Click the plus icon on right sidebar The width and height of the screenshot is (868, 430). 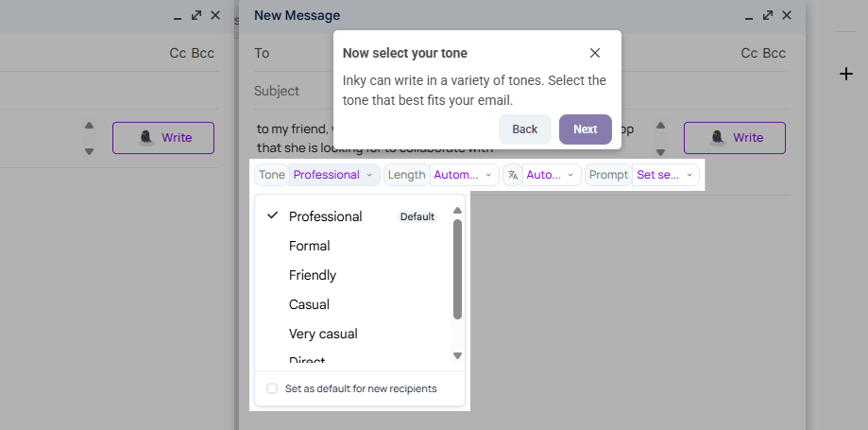[x=846, y=74]
